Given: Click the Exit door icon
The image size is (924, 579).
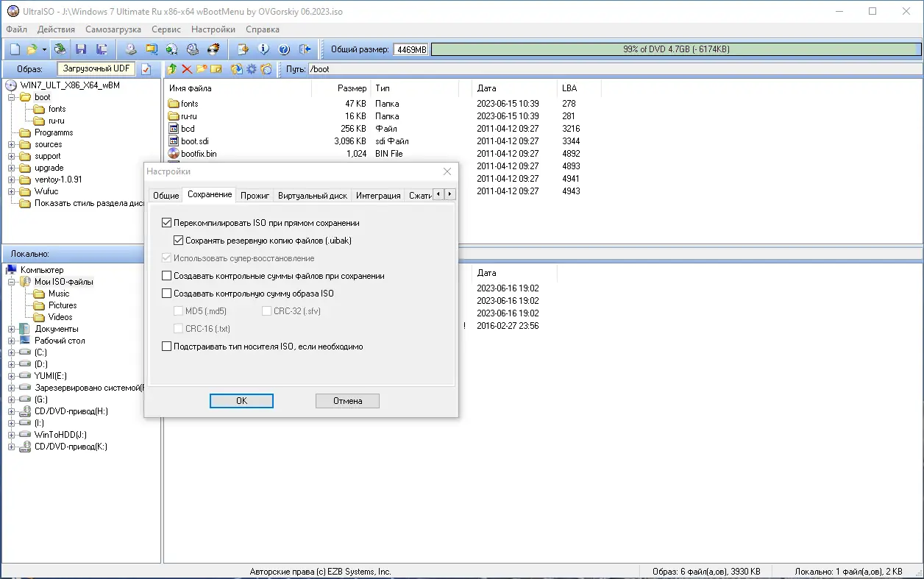Looking at the screenshot, I should point(305,49).
